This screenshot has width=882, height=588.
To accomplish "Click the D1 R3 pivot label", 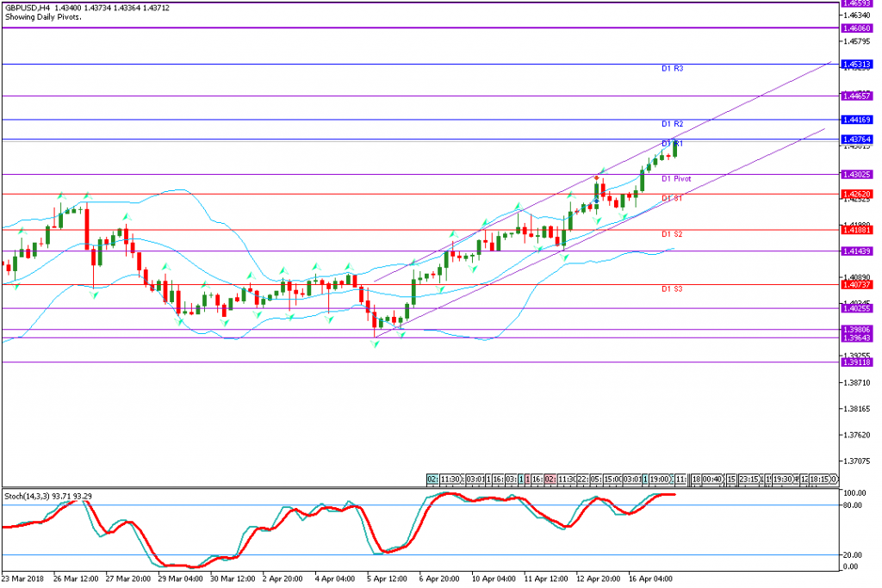I will click(672, 68).
